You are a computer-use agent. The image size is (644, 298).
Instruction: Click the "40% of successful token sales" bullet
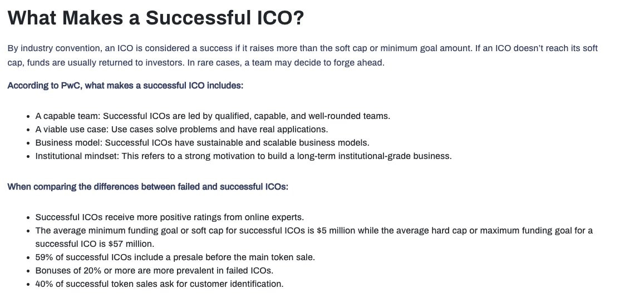[x=159, y=284]
